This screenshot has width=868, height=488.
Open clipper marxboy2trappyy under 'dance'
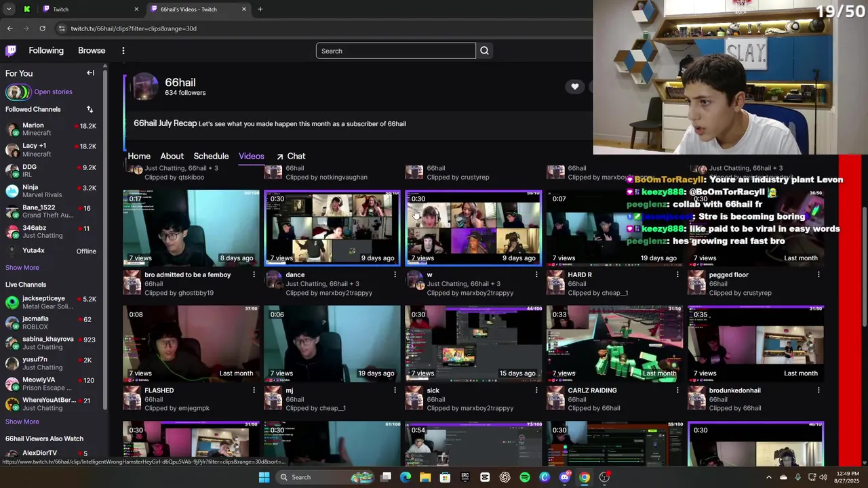tap(341, 293)
